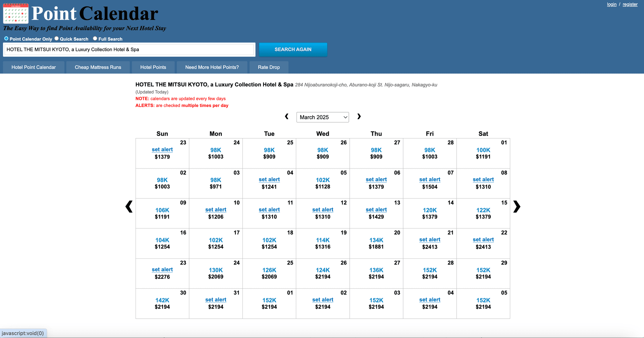
Task: Click 122K points for March 15
Action: tap(483, 210)
